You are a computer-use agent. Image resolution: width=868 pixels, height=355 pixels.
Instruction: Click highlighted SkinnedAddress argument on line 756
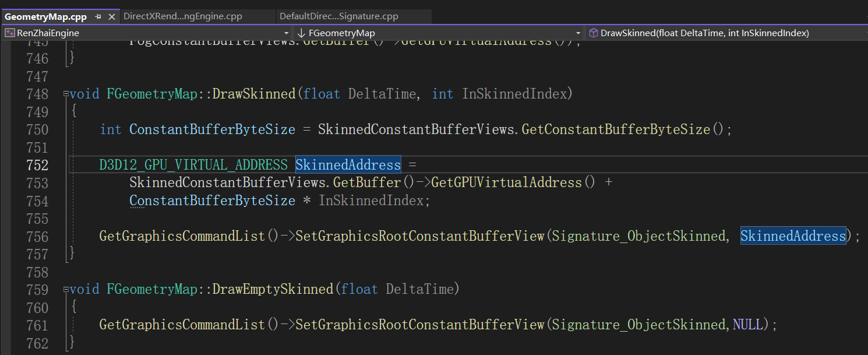793,236
